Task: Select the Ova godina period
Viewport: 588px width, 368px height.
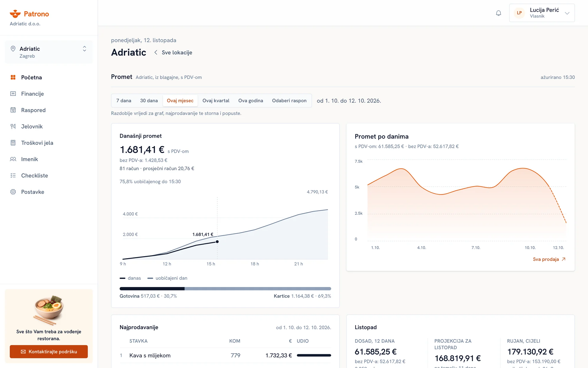Action: coord(251,101)
